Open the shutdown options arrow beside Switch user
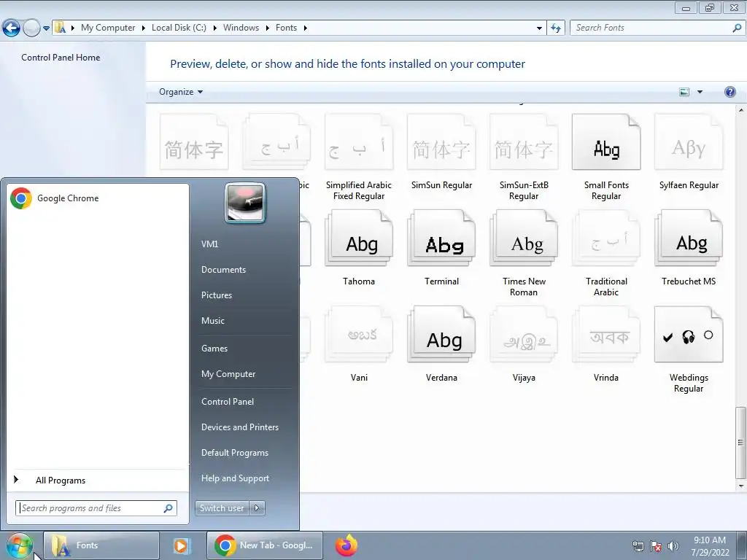Viewport: 747px width, 560px height. pos(258,508)
